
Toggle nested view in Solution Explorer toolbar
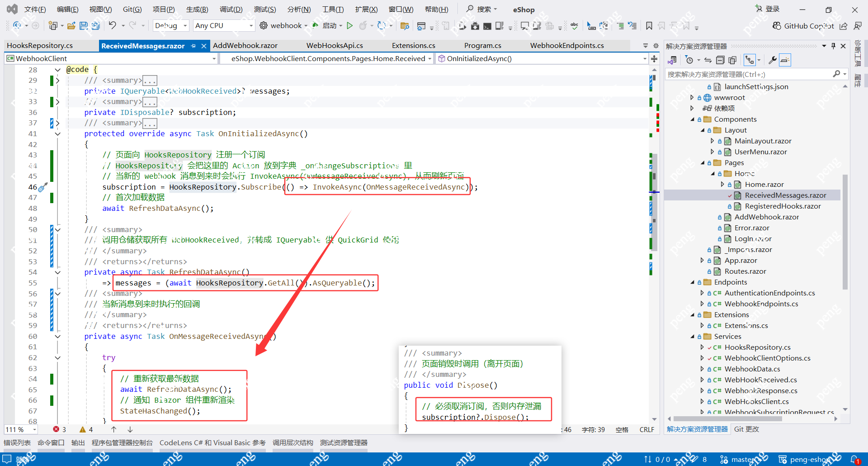pos(750,60)
